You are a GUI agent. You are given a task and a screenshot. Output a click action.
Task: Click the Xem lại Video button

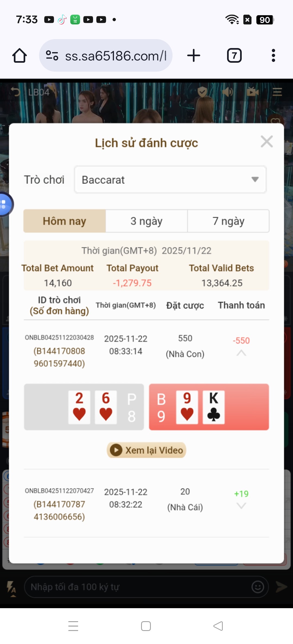(146, 450)
